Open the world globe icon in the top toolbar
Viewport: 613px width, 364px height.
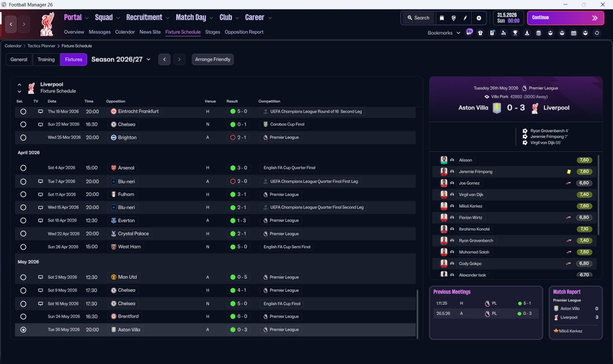[x=453, y=18]
